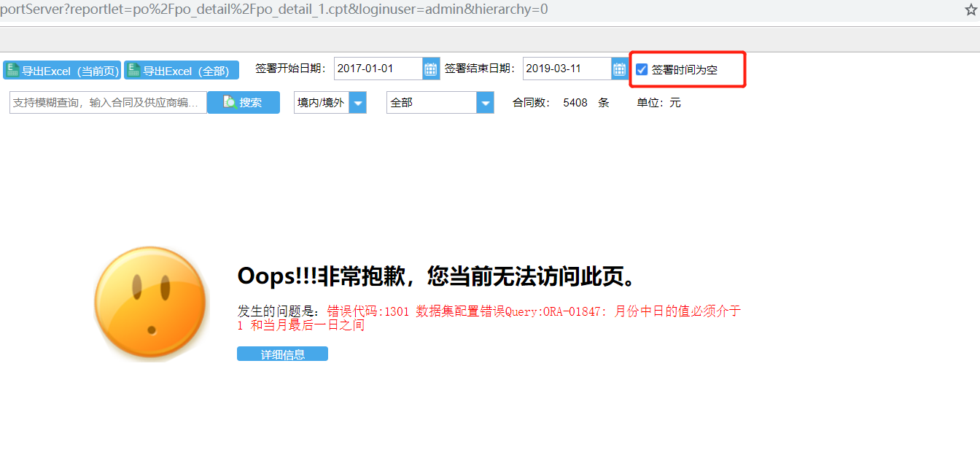The image size is (980, 455).
Task: Click the fuzzy search box 支持模糊查询
Action: click(x=108, y=103)
